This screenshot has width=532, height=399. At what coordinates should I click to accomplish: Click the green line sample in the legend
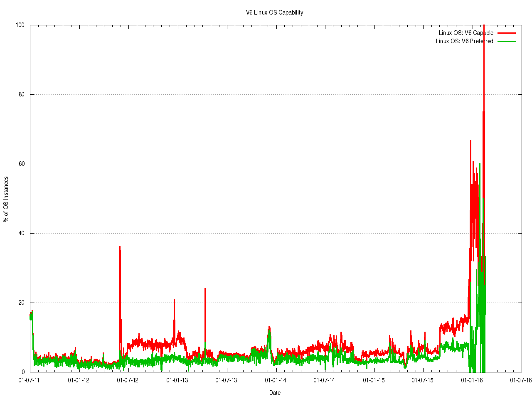pos(506,41)
